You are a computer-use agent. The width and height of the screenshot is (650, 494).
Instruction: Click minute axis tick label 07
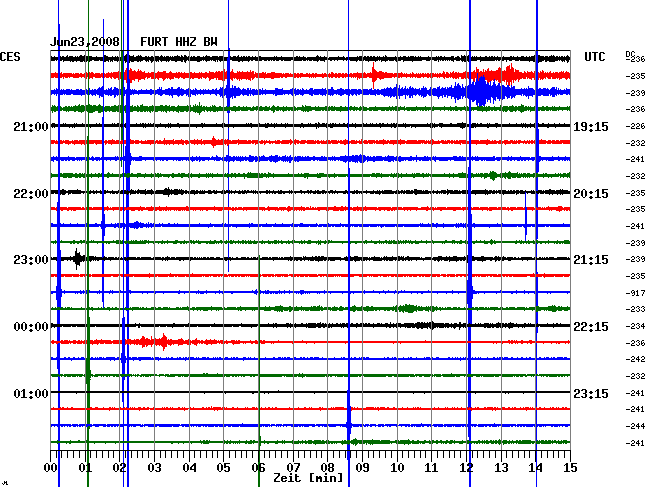tap(293, 468)
